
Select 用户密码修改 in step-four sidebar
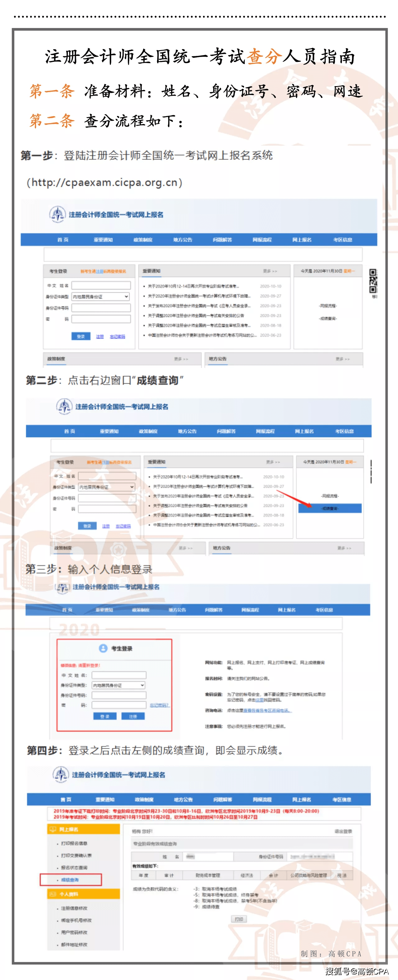[74, 932]
